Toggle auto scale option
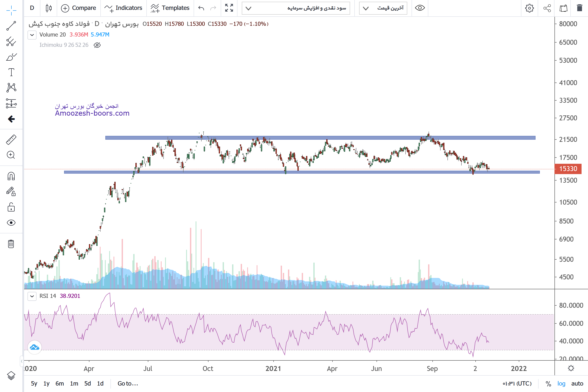 [x=577, y=383]
